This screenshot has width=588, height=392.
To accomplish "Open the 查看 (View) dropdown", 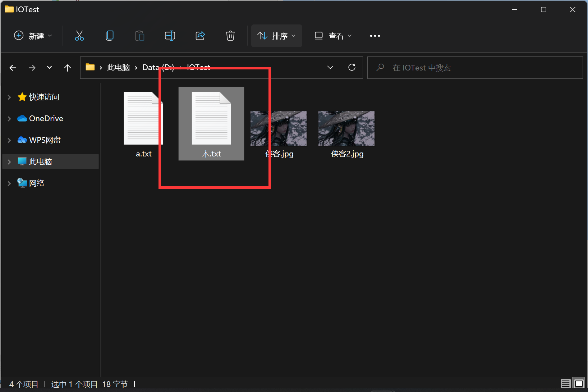I will (333, 36).
